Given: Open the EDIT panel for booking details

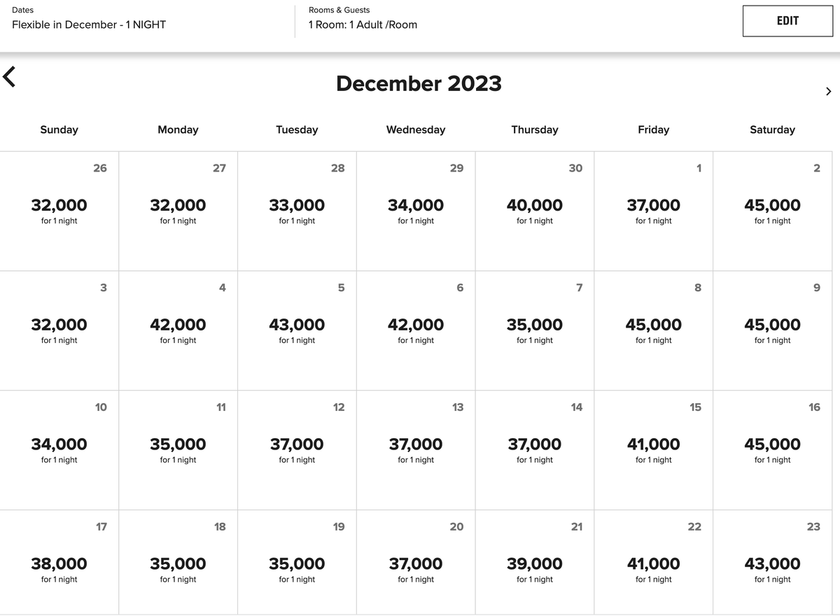Looking at the screenshot, I should pyautogui.click(x=787, y=20).
